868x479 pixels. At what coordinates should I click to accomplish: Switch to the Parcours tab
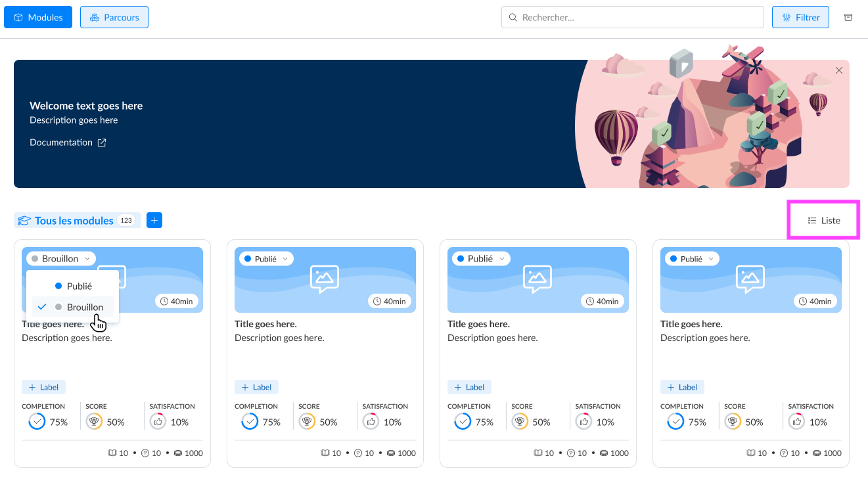click(114, 17)
